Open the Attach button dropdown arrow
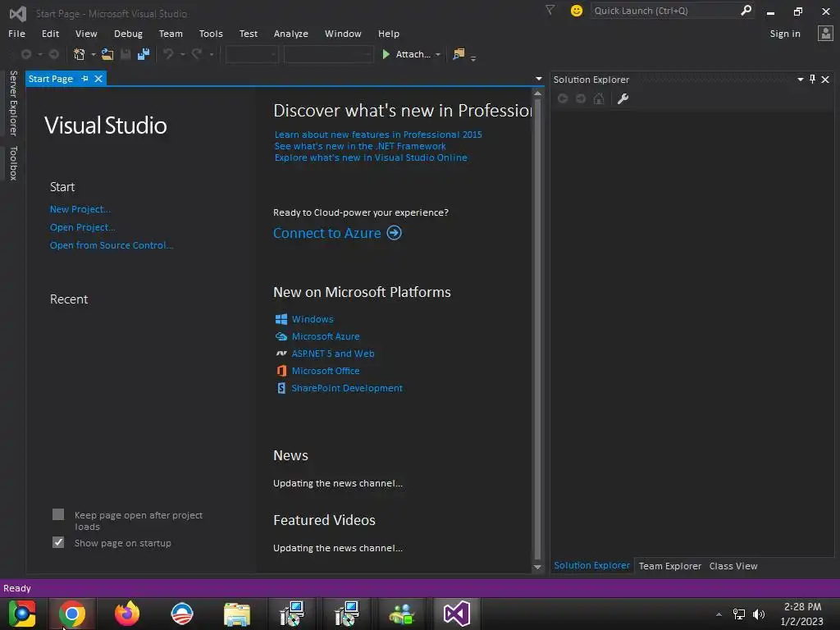The width and height of the screenshot is (840, 630). [438, 55]
